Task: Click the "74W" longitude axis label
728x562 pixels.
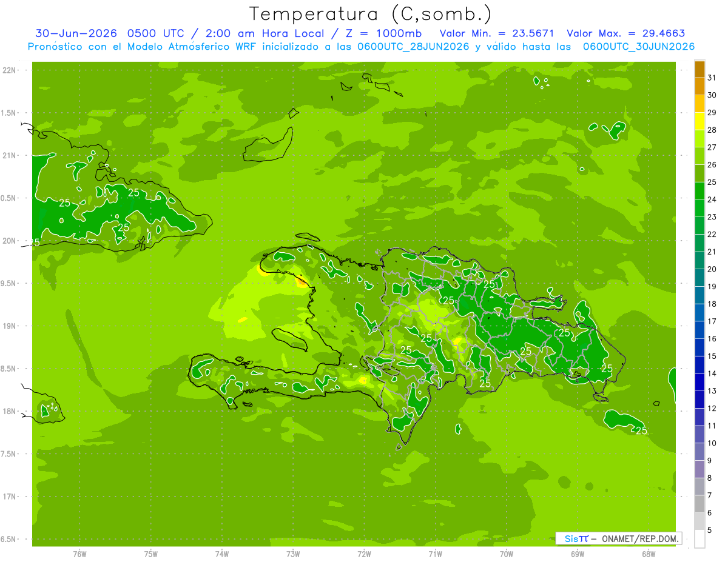Action: [x=222, y=554]
